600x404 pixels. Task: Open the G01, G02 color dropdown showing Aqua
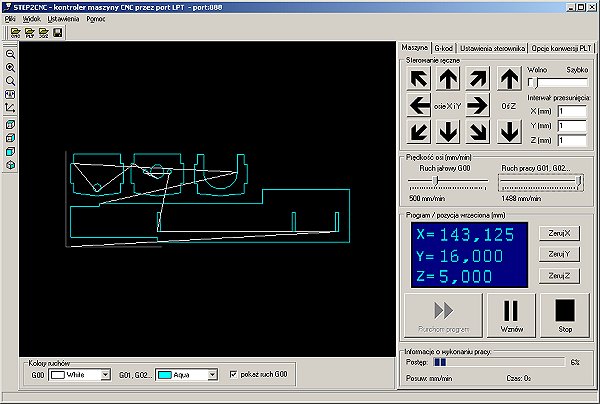click(x=212, y=375)
